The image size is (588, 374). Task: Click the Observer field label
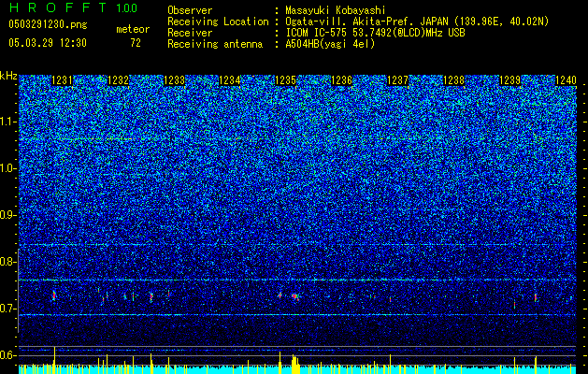(190, 10)
